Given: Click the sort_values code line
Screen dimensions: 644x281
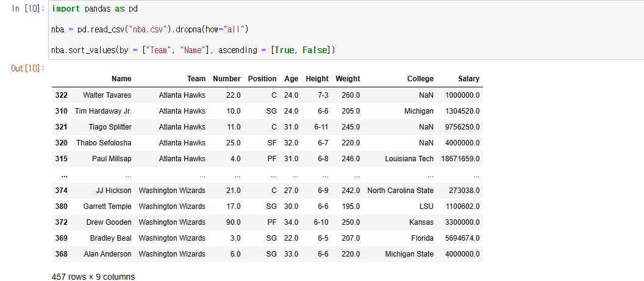Looking at the screenshot, I should point(193,50).
